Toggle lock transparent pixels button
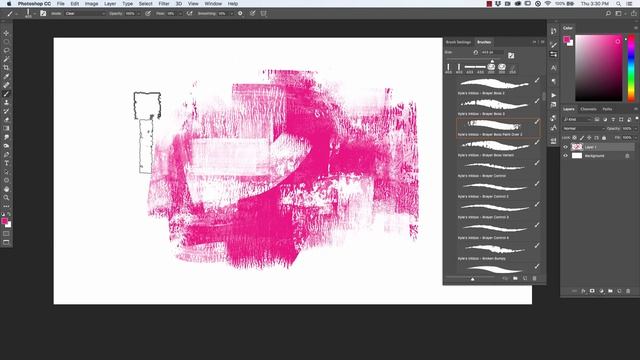This screenshot has height=360, width=640. click(575, 138)
